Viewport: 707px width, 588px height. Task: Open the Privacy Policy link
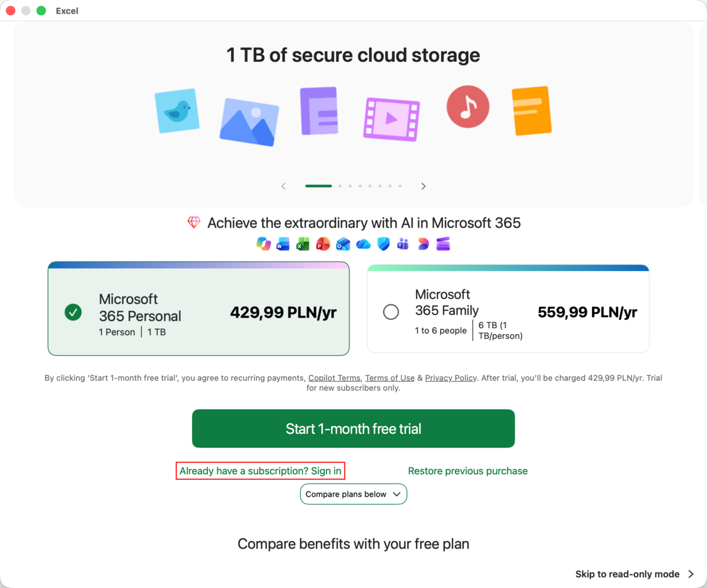click(x=451, y=378)
